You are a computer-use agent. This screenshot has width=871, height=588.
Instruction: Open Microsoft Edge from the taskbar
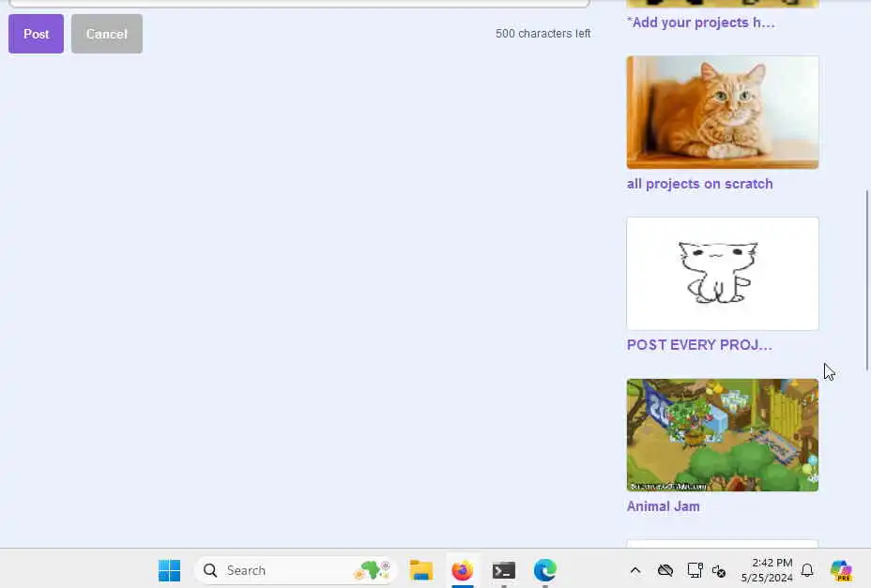pyautogui.click(x=545, y=570)
